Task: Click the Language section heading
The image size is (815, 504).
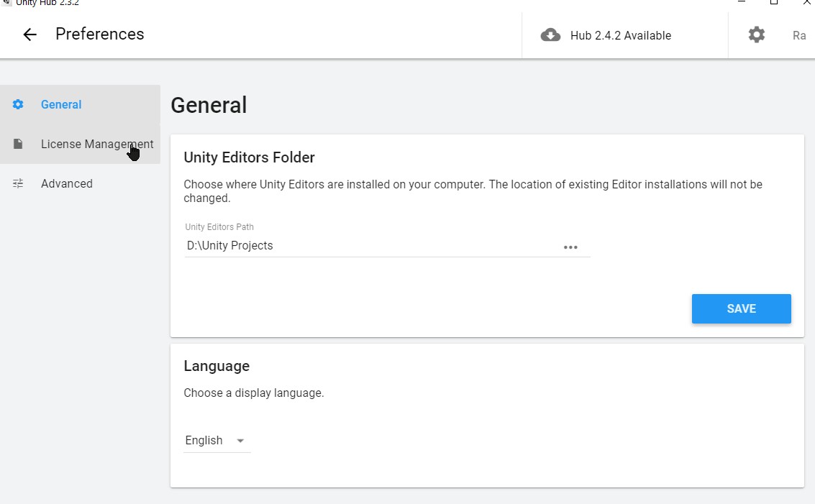Action: [217, 366]
